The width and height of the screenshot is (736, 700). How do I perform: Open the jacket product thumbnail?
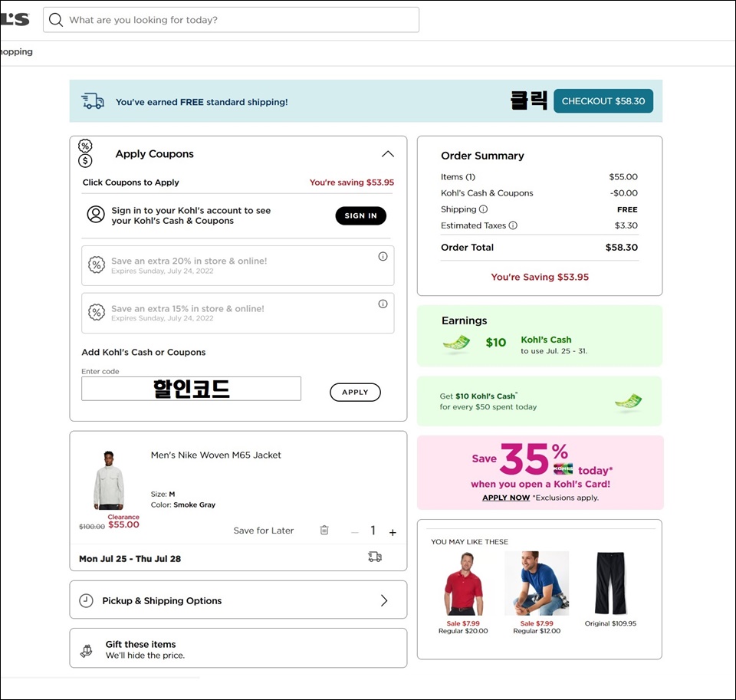(109, 480)
